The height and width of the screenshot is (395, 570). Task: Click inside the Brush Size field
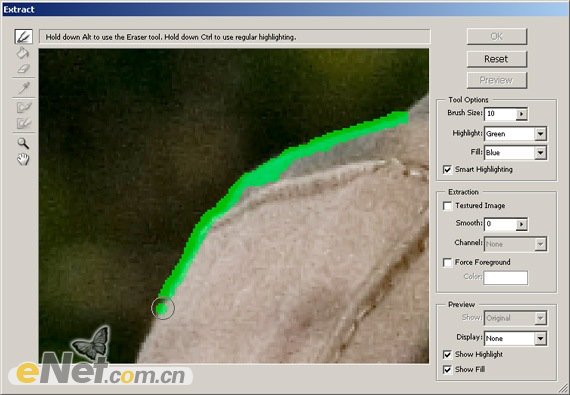[501, 114]
